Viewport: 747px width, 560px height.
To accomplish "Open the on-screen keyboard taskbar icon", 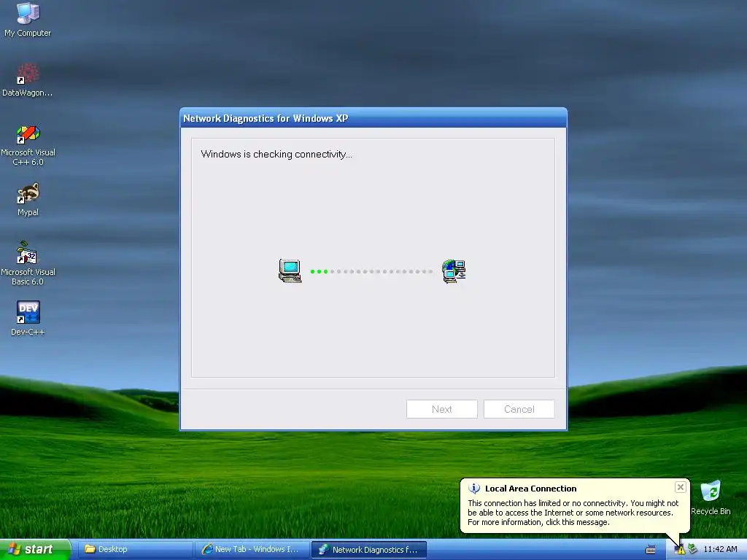I will [x=650, y=550].
